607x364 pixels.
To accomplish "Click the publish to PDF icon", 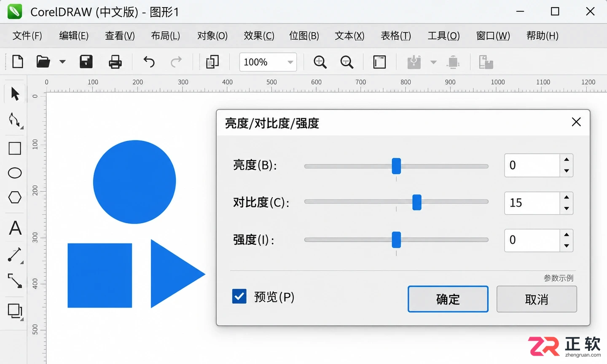I will coord(486,62).
